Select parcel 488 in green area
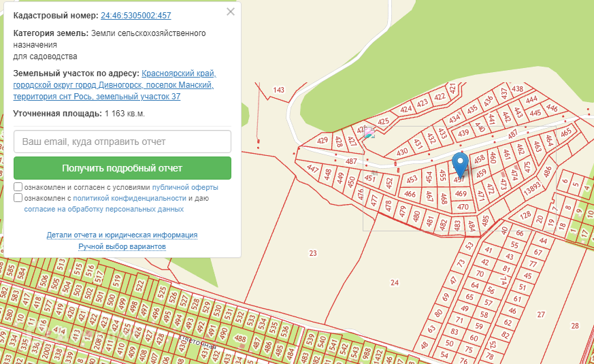This screenshot has height=364, width=594. (x=240, y=338)
